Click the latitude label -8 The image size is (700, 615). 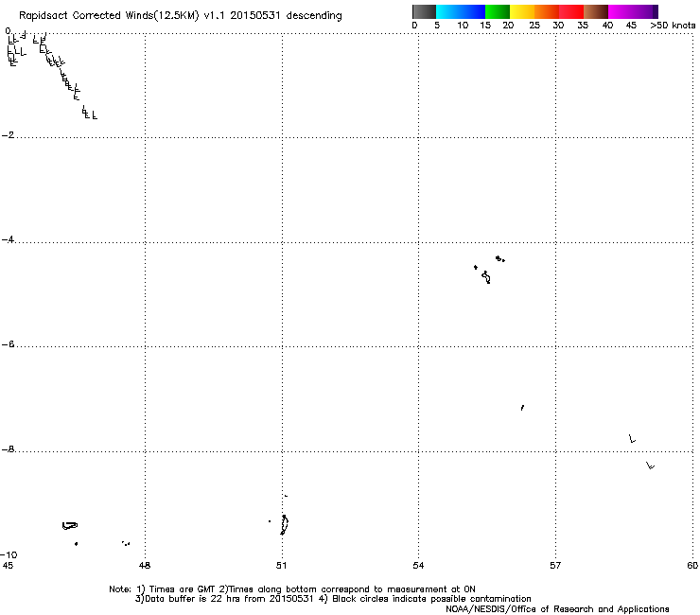[8, 449]
